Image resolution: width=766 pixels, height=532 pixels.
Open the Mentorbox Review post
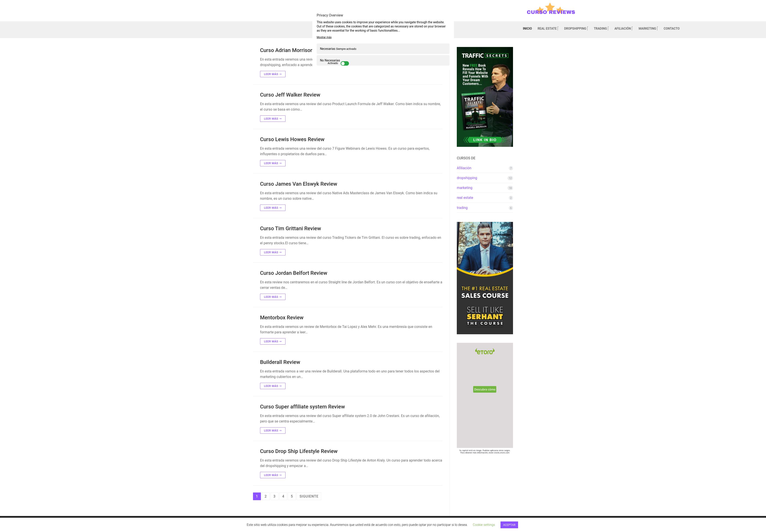282,318
